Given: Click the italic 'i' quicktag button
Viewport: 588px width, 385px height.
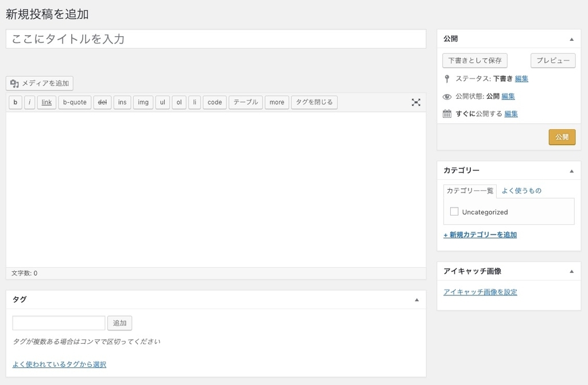Looking at the screenshot, I should pos(30,102).
